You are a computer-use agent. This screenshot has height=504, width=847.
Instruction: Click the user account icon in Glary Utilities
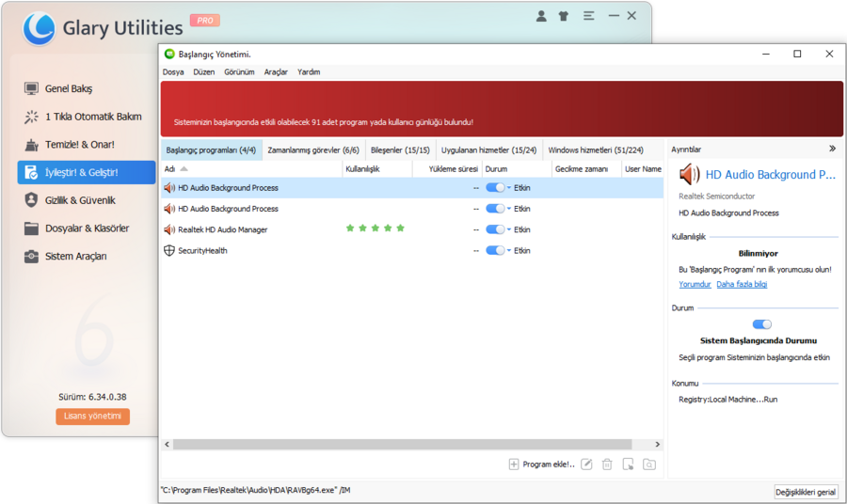tap(541, 16)
